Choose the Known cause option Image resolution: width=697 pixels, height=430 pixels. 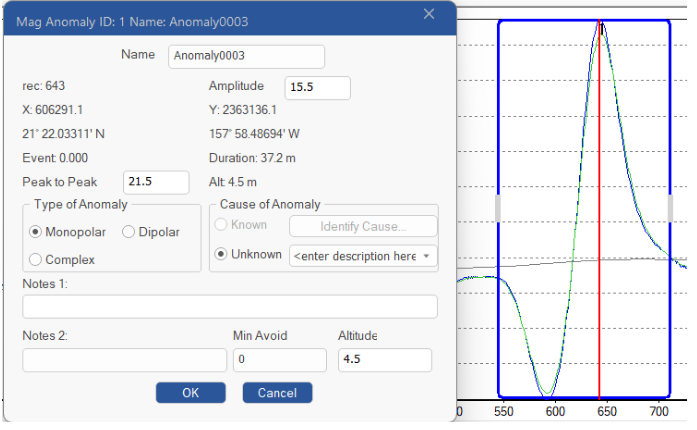pos(221,225)
